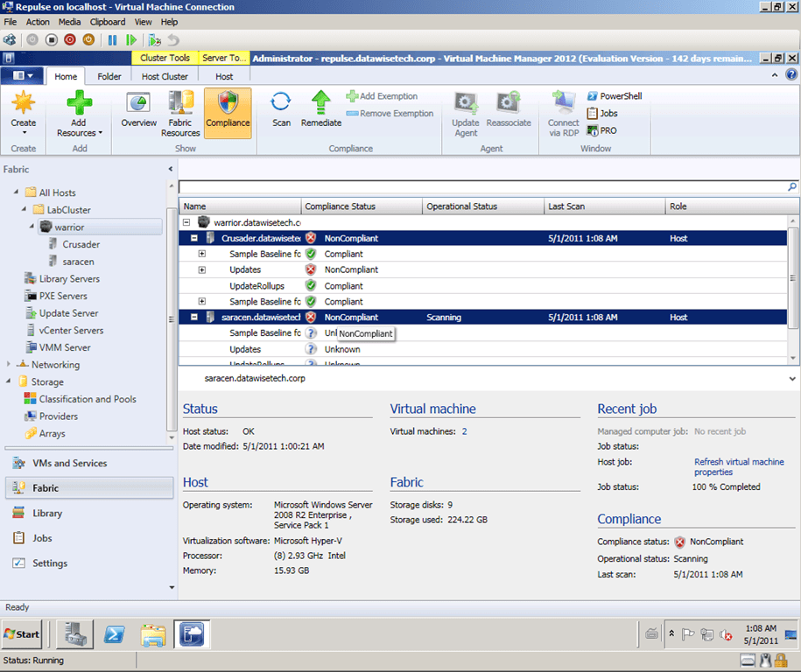The width and height of the screenshot is (801, 672).
Task: Click Connect via RDP
Action: [564, 114]
